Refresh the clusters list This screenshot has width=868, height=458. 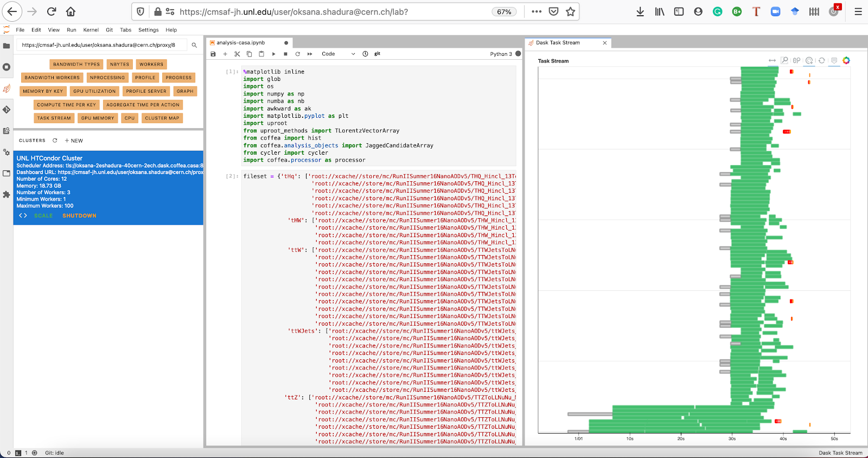(x=55, y=141)
